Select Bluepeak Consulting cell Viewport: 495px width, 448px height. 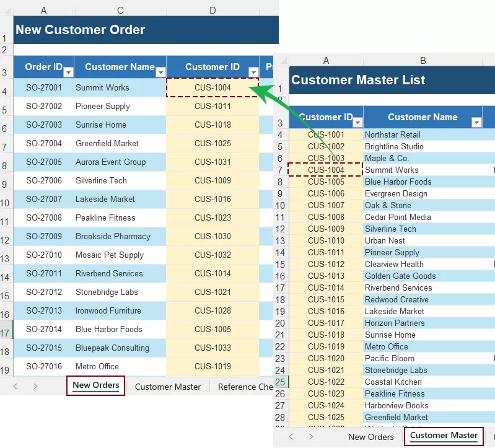tap(120, 348)
